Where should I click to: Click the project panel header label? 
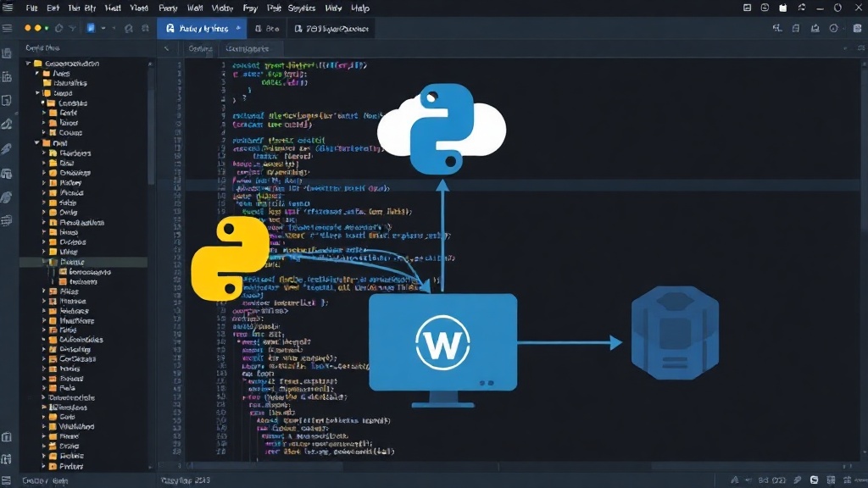[42, 48]
